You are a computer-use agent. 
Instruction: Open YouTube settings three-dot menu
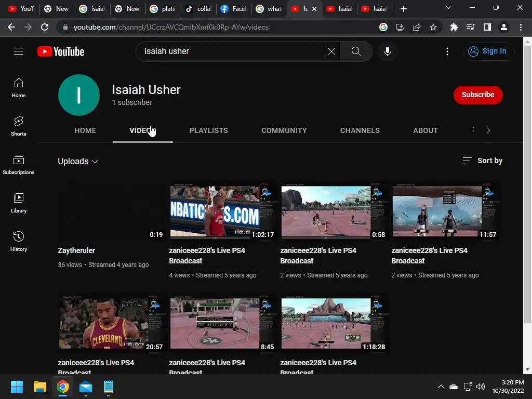[x=447, y=51]
